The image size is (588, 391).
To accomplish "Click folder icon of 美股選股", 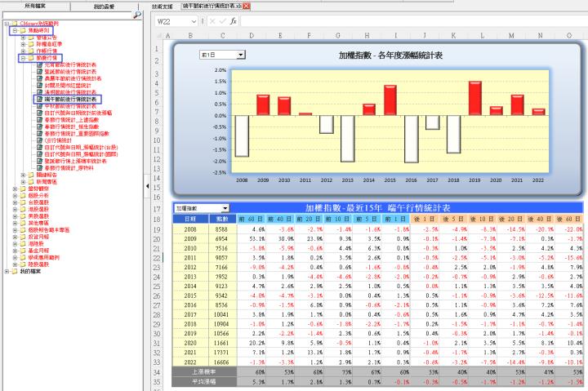I will 23,216.
